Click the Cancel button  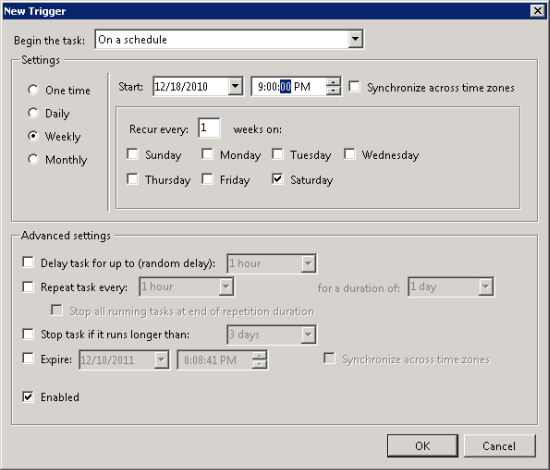pyautogui.click(x=499, y=446)
